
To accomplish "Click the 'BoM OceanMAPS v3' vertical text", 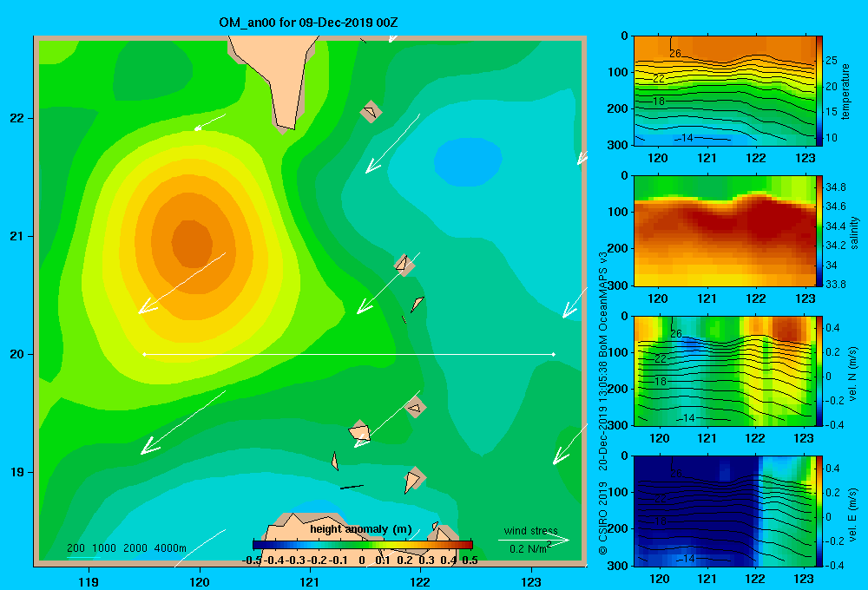I will [x=603, y=305].
